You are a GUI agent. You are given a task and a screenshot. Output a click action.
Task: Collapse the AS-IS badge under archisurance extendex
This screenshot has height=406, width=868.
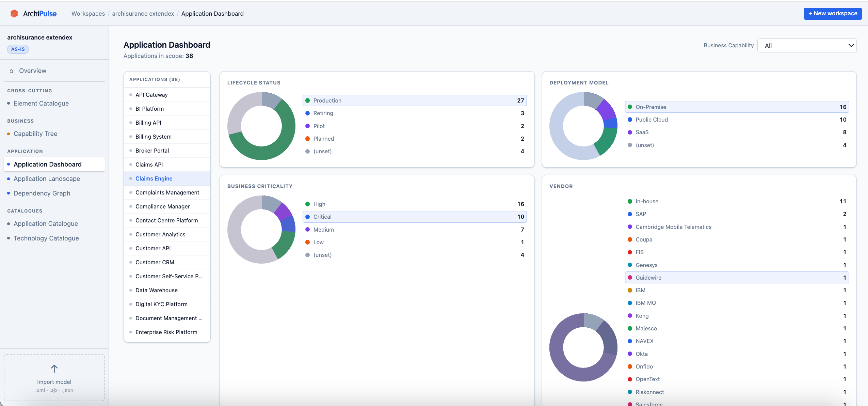coord(18,49)
